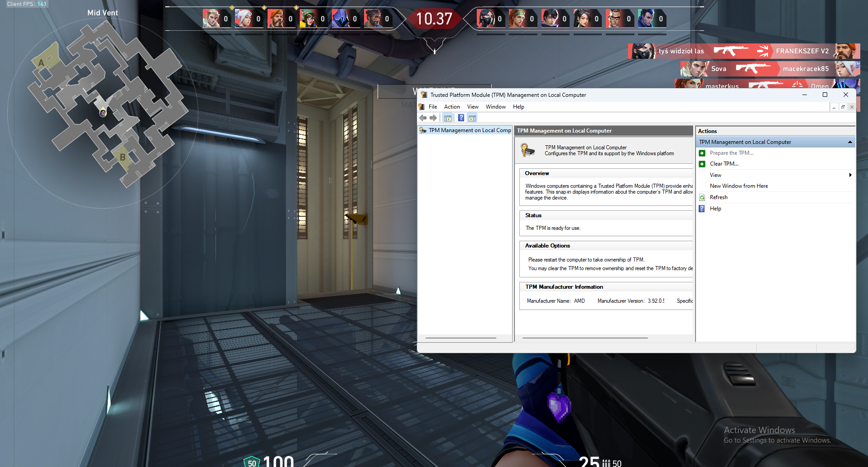Collapse the TPM Management Actions section arrow

850,142
